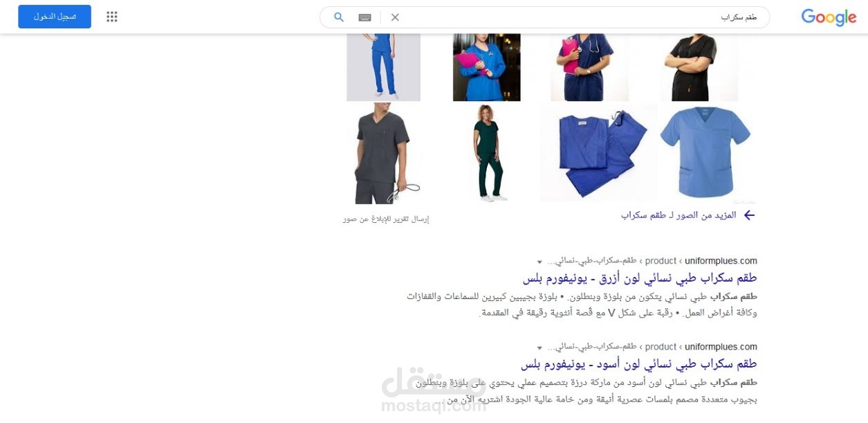Open the Google apps grid
The height and width of the screenshot is (423, 868).
click(x=112, y=17)
